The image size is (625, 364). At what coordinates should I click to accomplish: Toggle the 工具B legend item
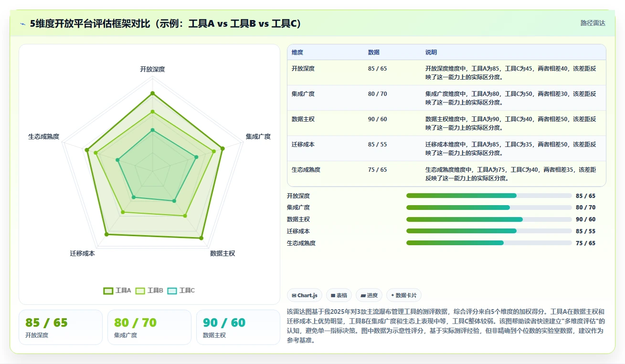tap(149, 290)
